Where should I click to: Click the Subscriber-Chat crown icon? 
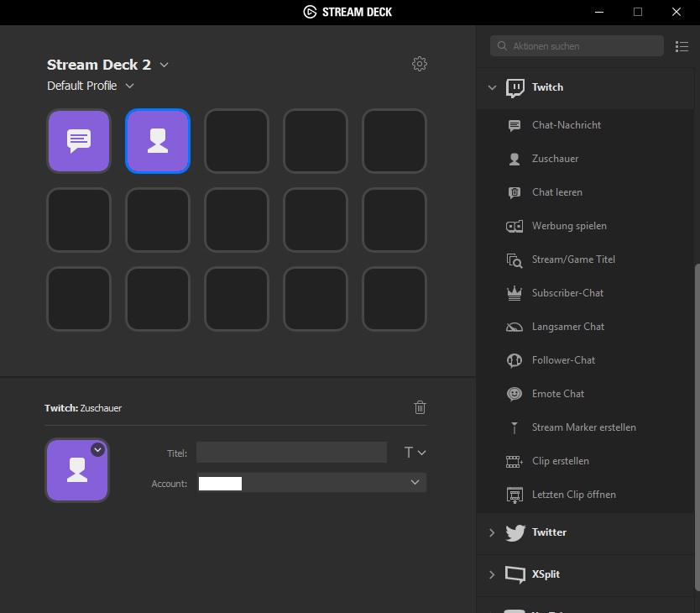[x=515, y=293]
